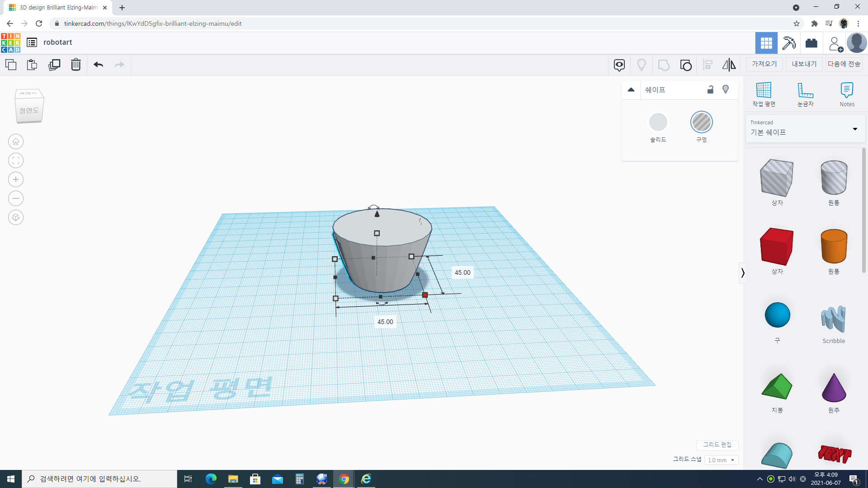
Task: Select the Solid (솔리드) color swatch
Action: [x=658, y=122]
